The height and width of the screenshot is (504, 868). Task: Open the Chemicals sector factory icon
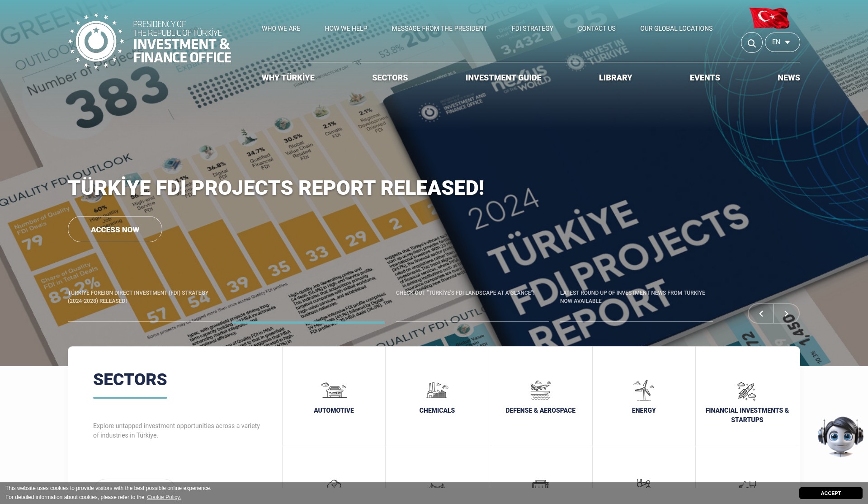point(437,390)
